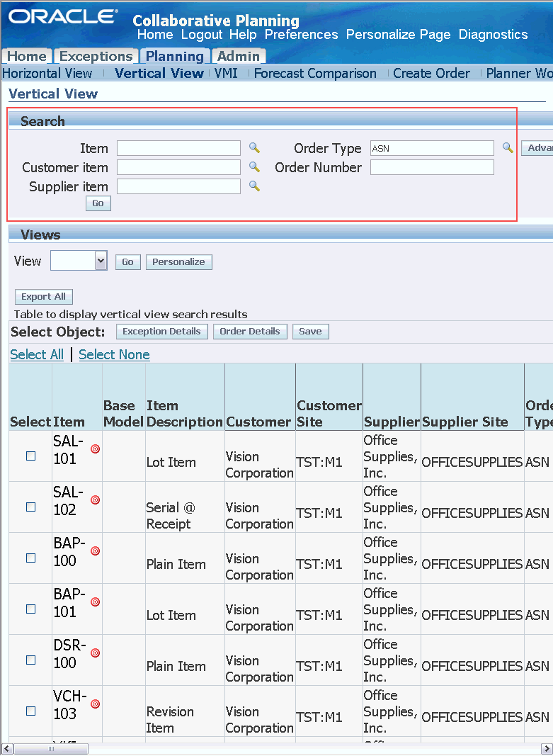Open the Vertical View subtab
The height and width of the screenshot is (756, 553).
tap(159, 73)
